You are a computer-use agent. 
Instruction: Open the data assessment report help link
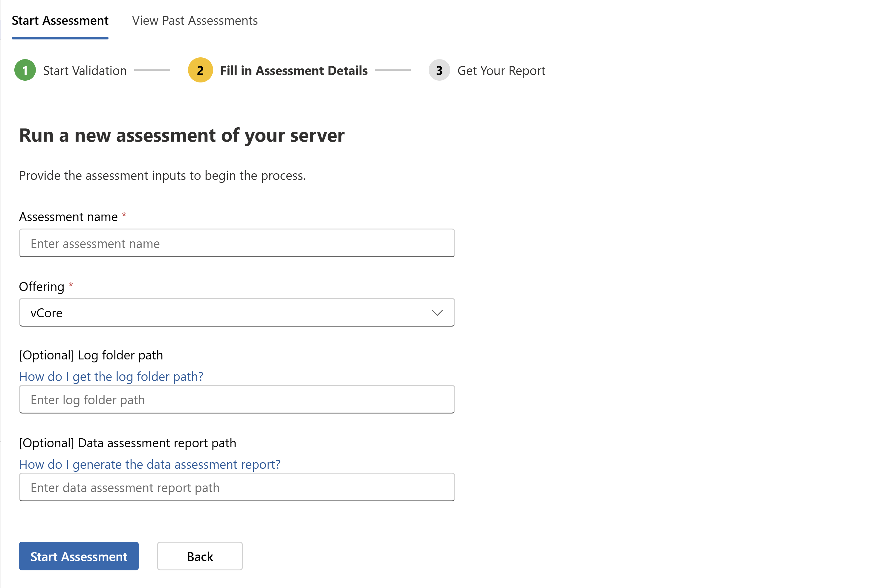pyautogui.click(x=149, y=464)
